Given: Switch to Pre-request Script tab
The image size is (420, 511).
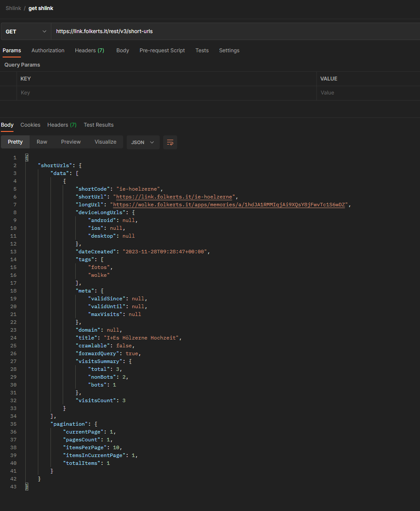Looking at the screenshot, I should (162, 50).
